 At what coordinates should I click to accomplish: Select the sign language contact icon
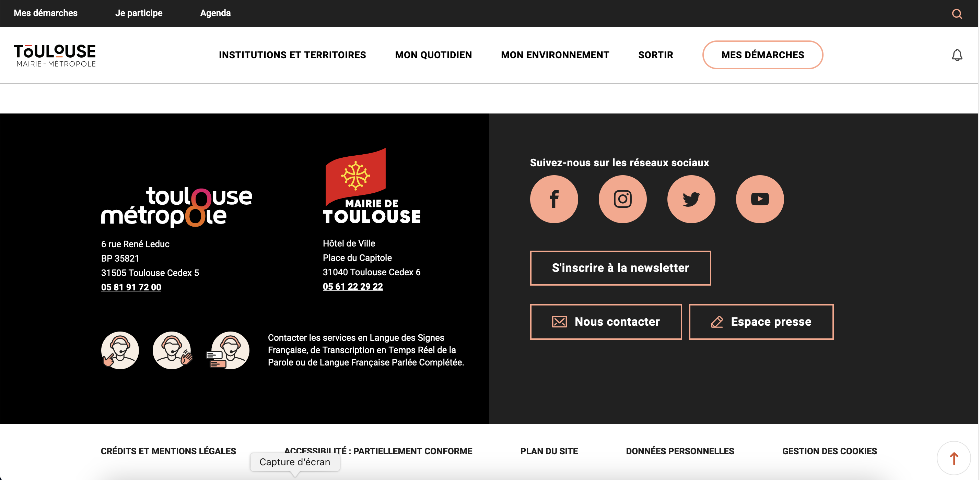coord(120,350)
